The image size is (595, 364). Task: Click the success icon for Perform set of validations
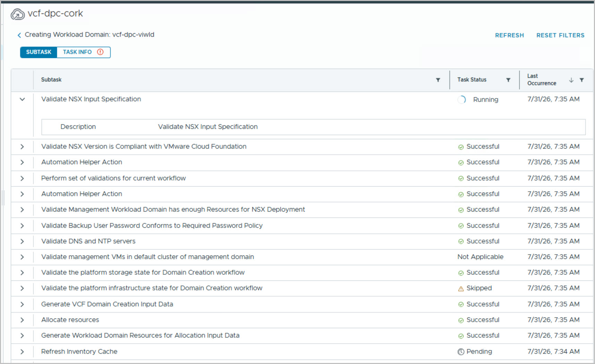[461, 179]
